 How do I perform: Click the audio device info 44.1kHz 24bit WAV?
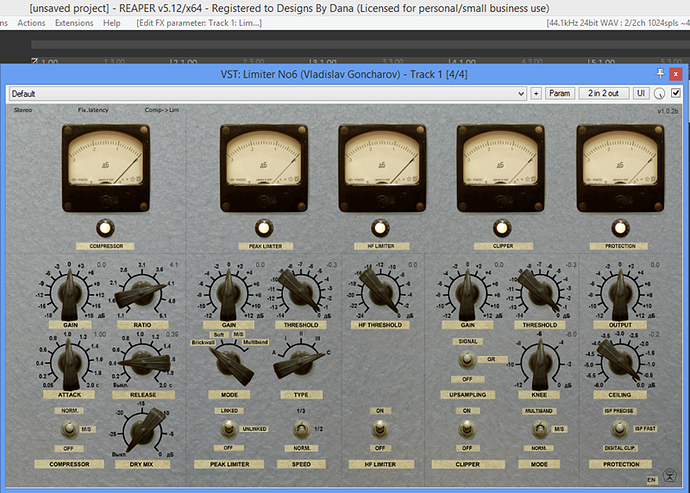[617, 23]
